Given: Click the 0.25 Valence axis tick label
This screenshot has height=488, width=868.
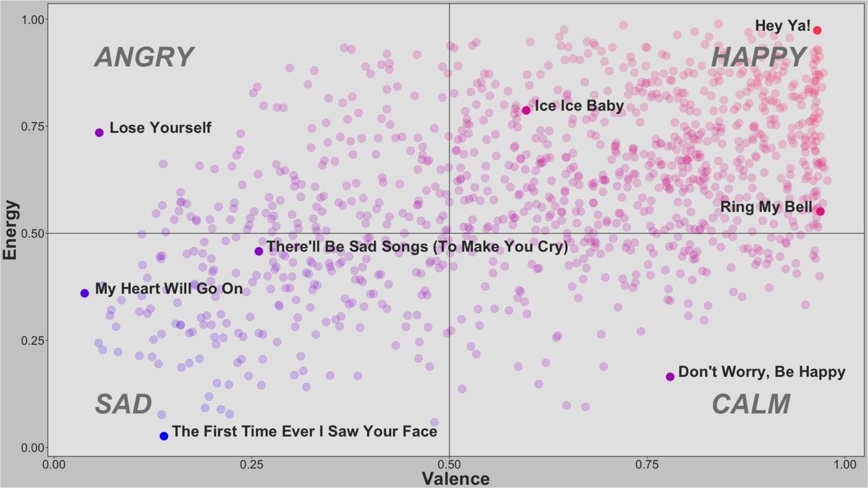Looking at the screenshot, I should click(x=251, y=465).
